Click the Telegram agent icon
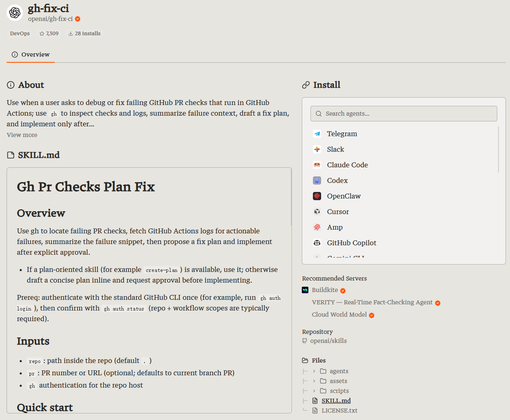This screenshot has width=510, height=420. [317, 134]
